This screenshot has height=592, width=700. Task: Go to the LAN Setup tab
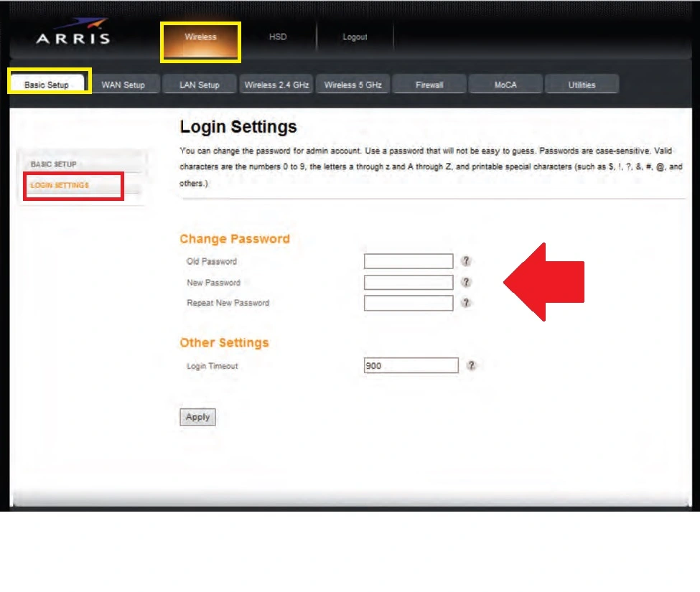pos(200,85)
